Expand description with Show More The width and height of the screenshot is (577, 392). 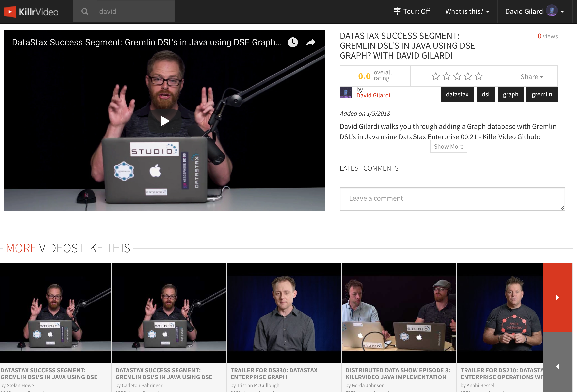449,146
